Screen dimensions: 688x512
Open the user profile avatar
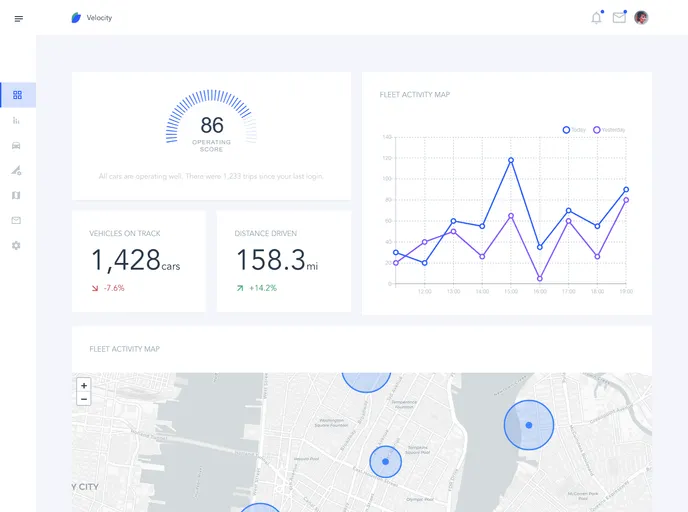pyautogui.click(x=641, y=18)
